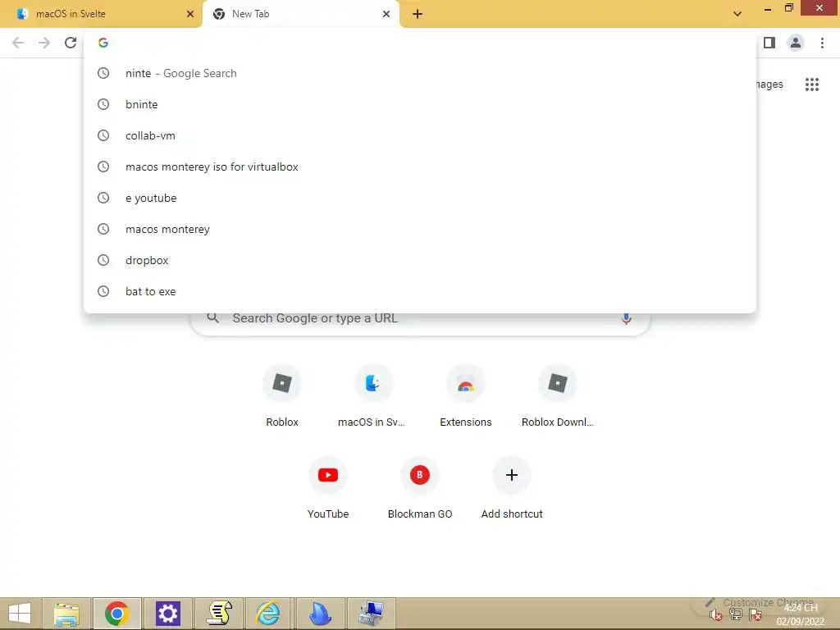Open the Images link

[x=769, y=84]
